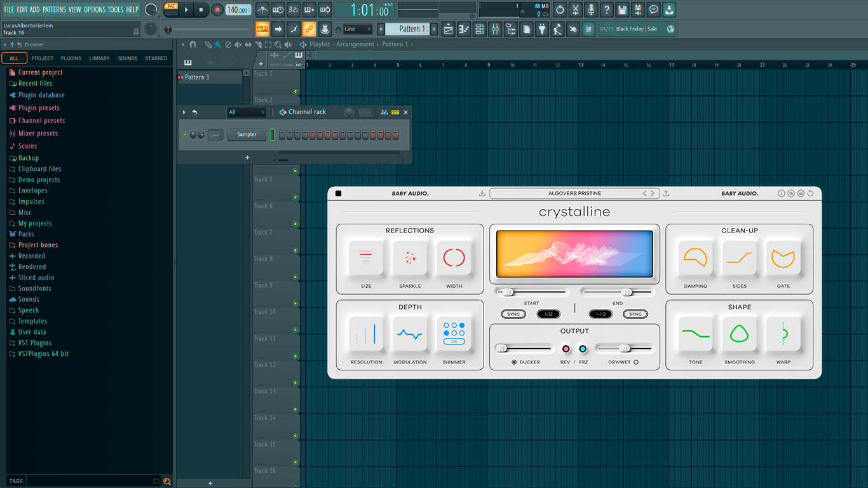The height and width of the screenshot is (488, 868).
Task: Toggle the End SYNC button
Action: (x=635, y=315)
